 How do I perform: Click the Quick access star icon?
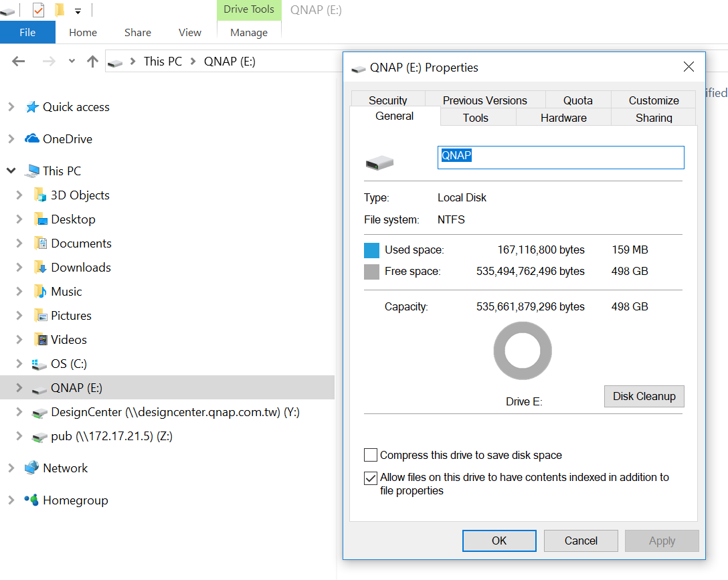point(31,107)
